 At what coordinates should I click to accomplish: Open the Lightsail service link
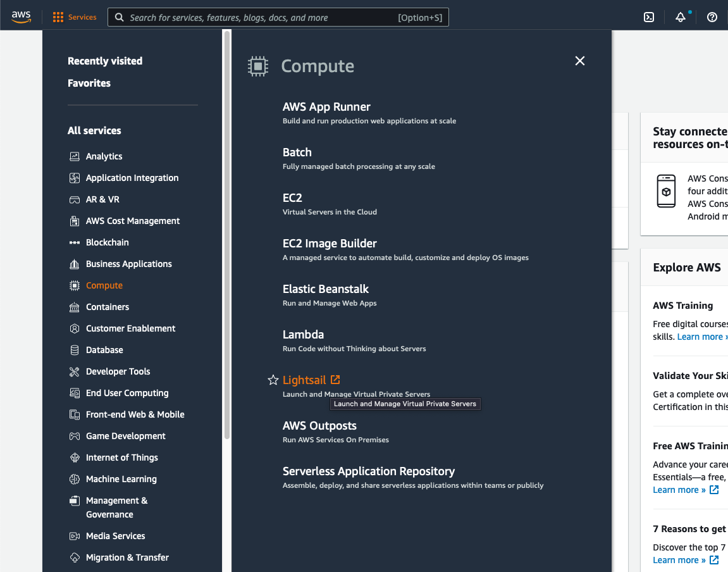(304, 380)
